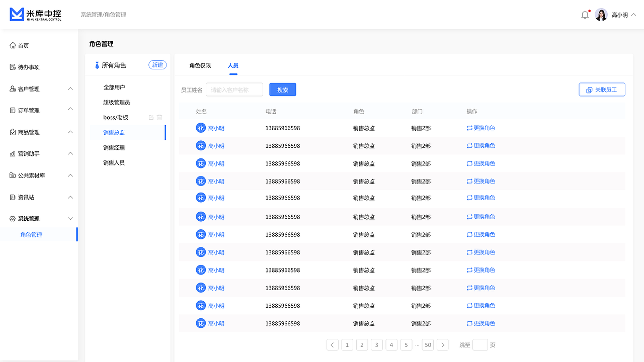644x362 pixels.
Task: Click the 员工姓名 search input field
Action: coord(234,89)
